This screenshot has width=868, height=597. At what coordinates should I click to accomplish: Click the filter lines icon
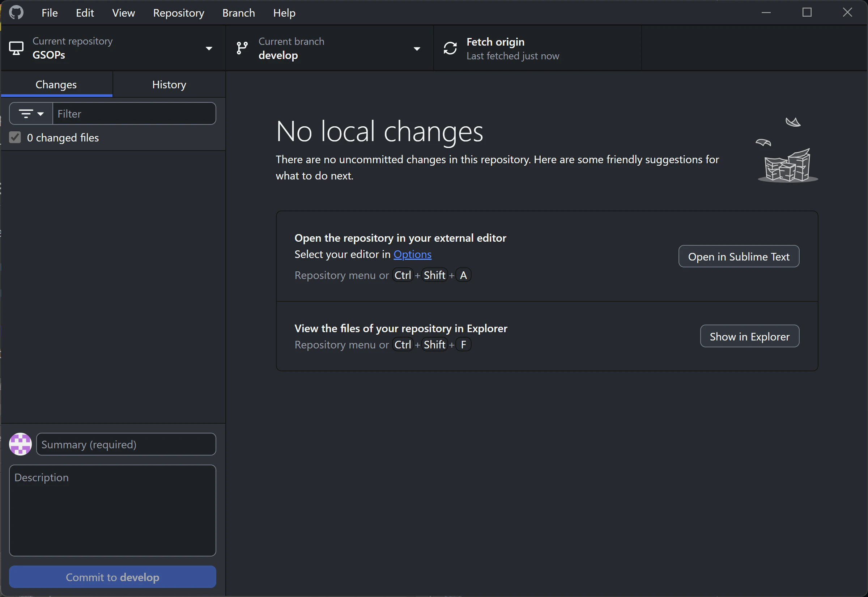[x=26, y=114]
